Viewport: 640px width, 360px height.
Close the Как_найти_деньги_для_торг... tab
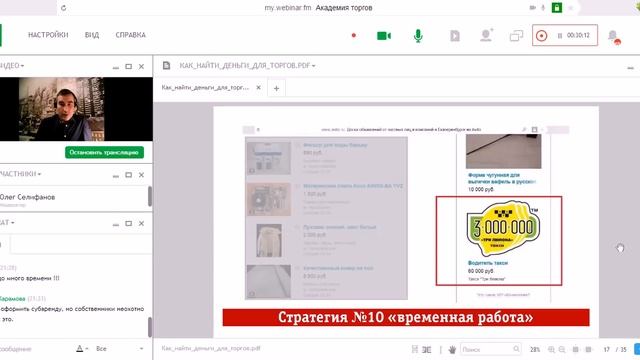click(258, 87)
